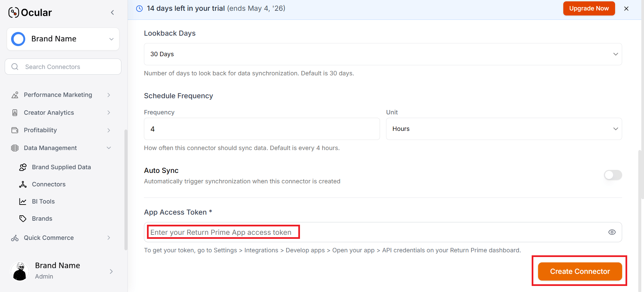
Task: Click the user avatar picture
Action: click(20, 271)
